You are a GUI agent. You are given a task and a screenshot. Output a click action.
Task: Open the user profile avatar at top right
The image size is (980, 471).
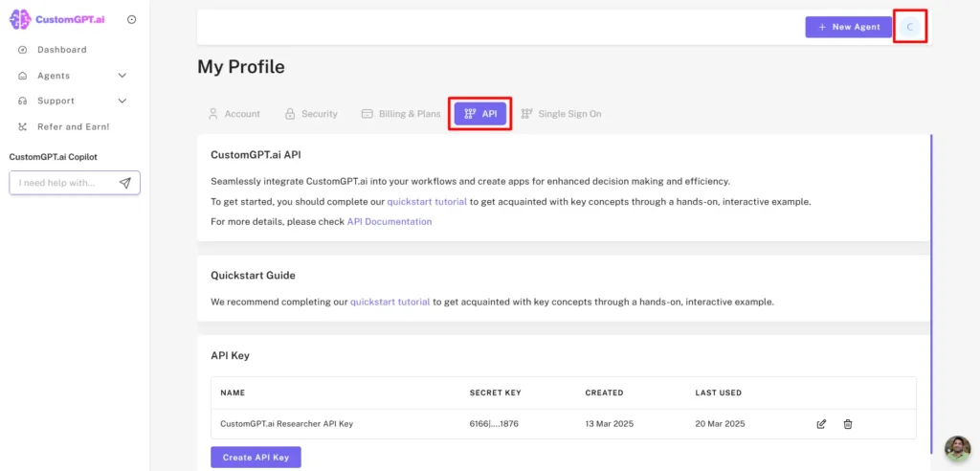pyautogui.click(x=910, y=27)
